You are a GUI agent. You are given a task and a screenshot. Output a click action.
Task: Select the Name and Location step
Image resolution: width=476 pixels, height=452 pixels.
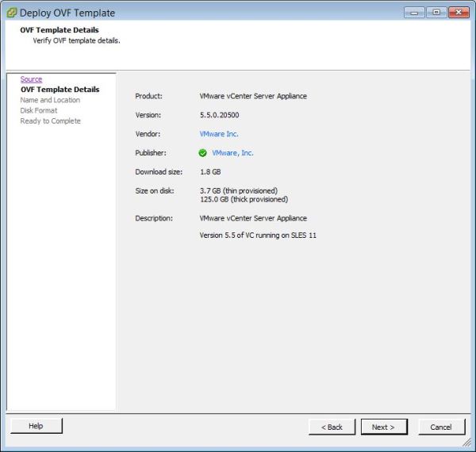[x=50, y=101]
